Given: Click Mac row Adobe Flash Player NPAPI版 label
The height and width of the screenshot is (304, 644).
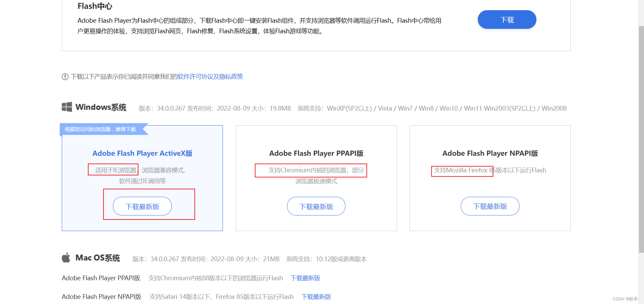Looking at the screenshot, I should coord(101,297).
